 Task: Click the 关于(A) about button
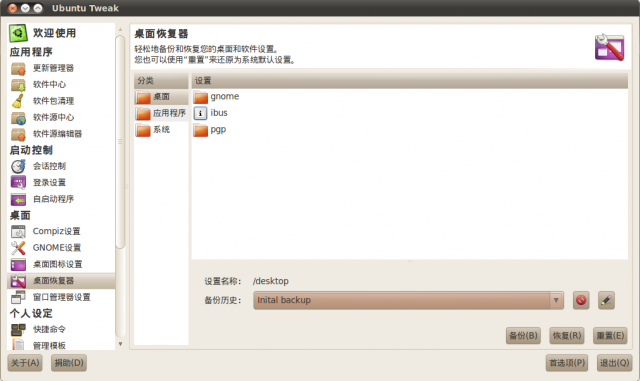(x=25, y=363)
